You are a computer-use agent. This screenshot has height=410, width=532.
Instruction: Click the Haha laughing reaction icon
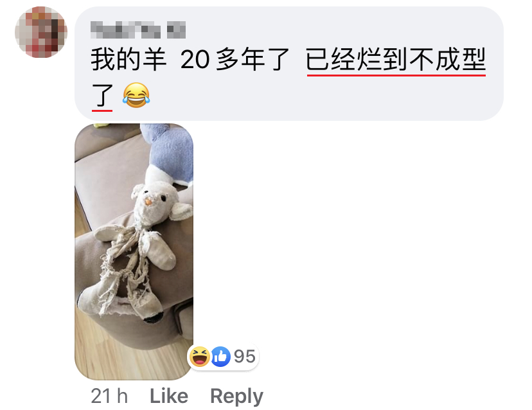tap(199, 356)
